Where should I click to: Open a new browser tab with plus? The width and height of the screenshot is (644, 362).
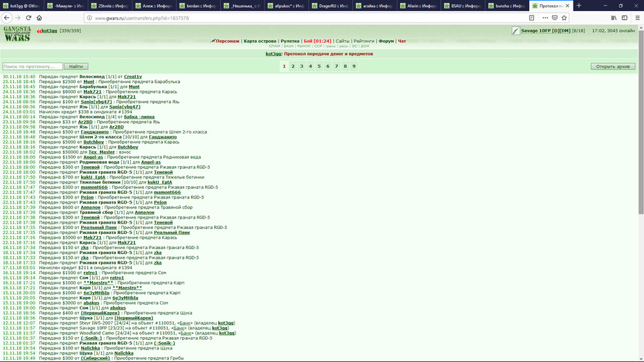tap(579, 6)
